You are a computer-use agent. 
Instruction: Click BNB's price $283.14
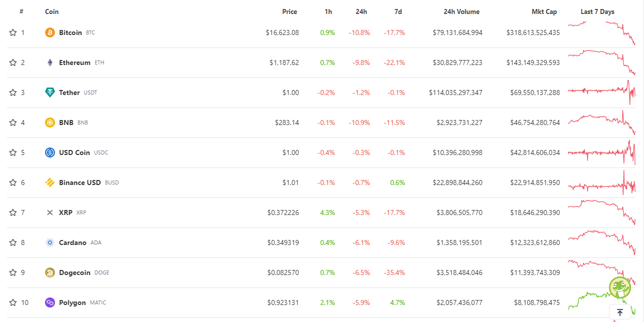pos(287,122)
